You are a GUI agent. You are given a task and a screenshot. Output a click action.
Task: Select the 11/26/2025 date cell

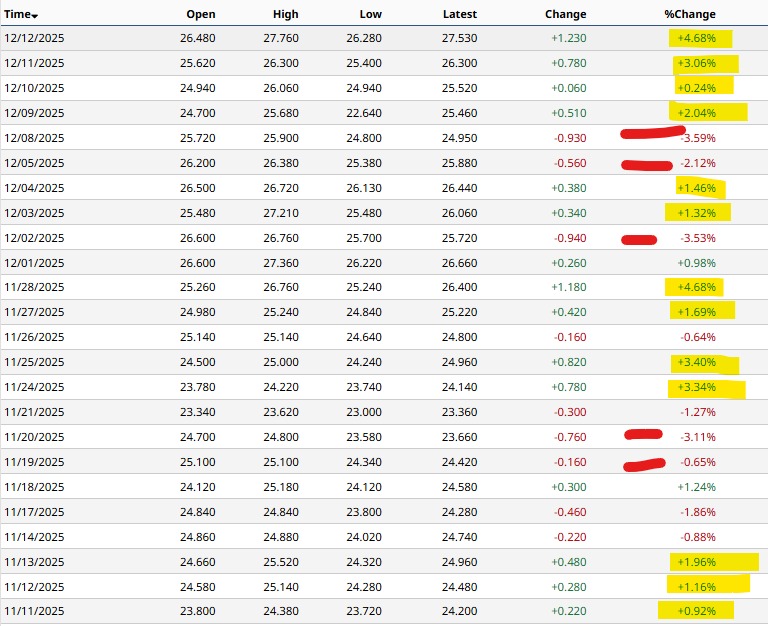[34, 338]
